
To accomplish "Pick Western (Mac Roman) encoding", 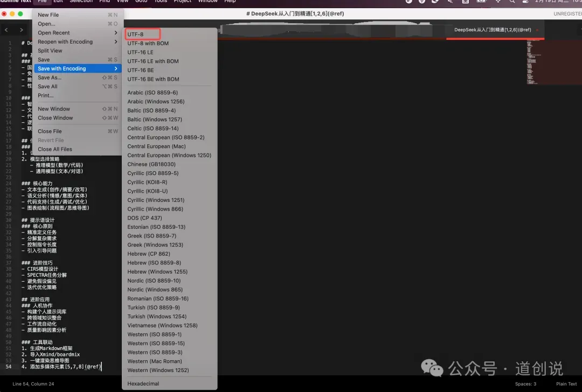I will tap(170, 361).
